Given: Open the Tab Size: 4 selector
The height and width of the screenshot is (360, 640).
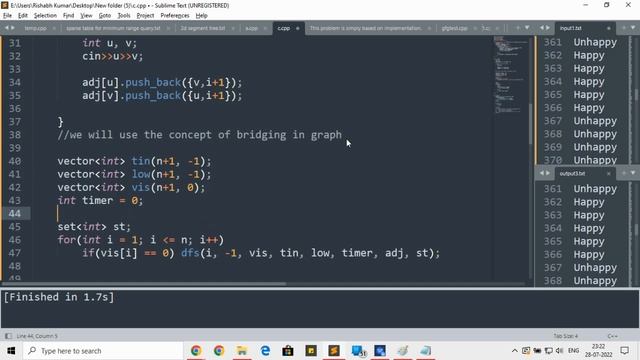Looking at the screenshot, I should click(565, 336).
